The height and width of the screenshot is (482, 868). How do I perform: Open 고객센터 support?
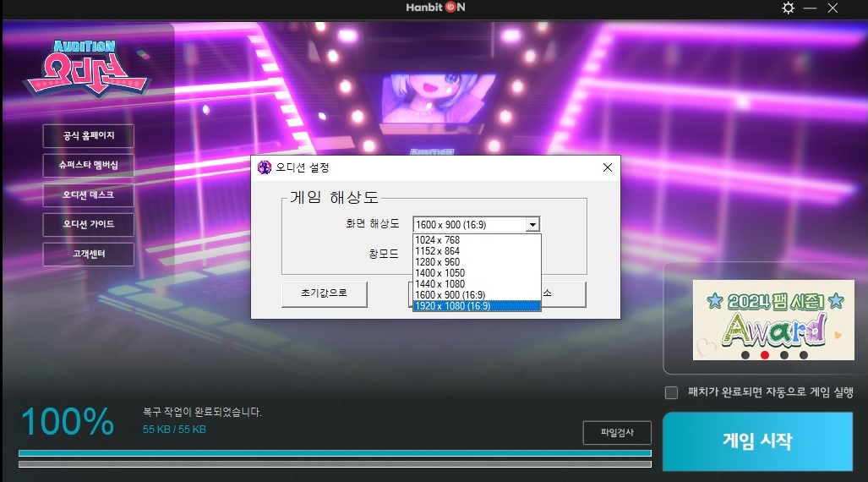coord(89,255)
